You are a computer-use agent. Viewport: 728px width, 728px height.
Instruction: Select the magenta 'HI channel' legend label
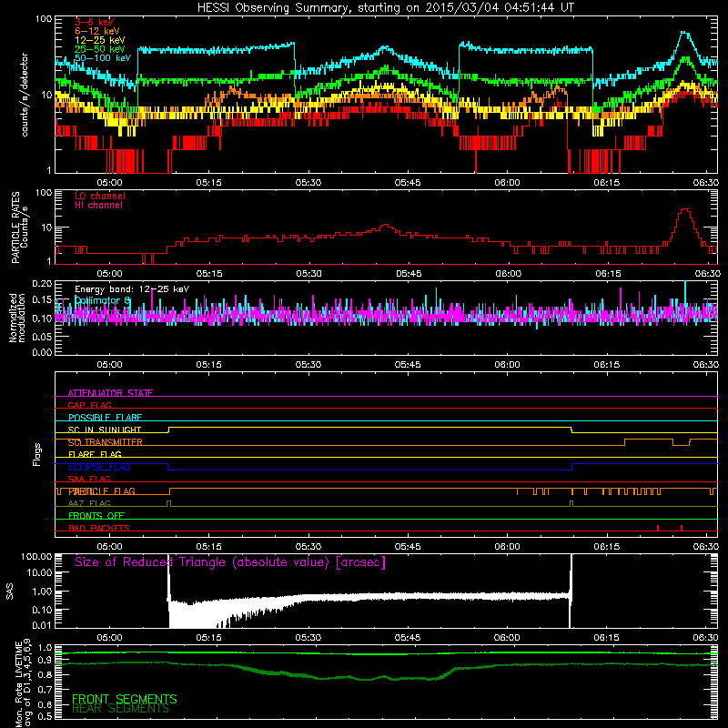[98, 206]
